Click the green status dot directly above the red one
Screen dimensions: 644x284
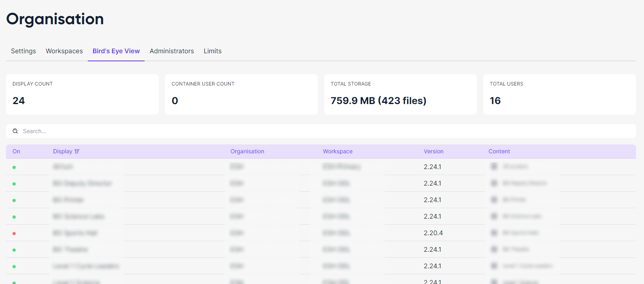(x=14, y=217)
